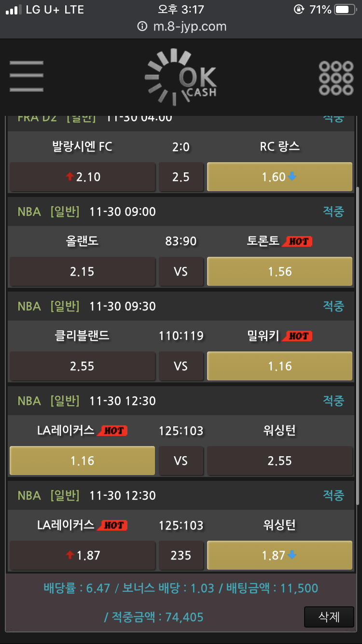Tap the site info icon beside the URL
This screenshot has width=362, height=644.
point(142,27)
